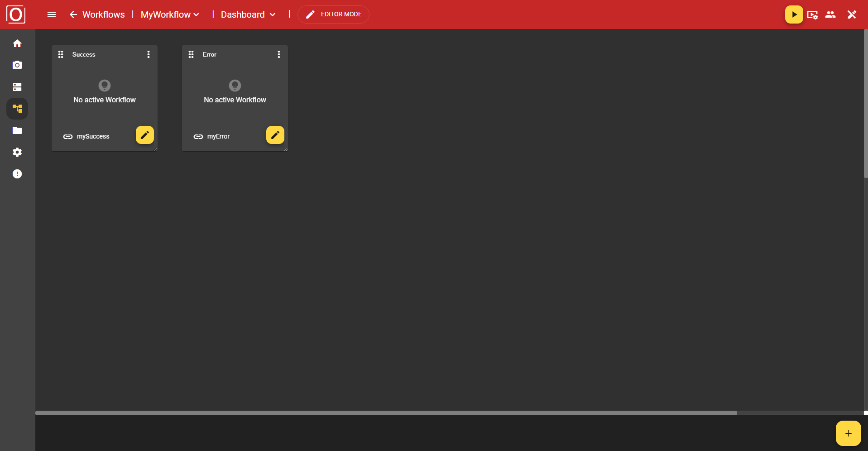Open the file browser folder icon
The height and width of the screenshot is (451, 868).
17,130
